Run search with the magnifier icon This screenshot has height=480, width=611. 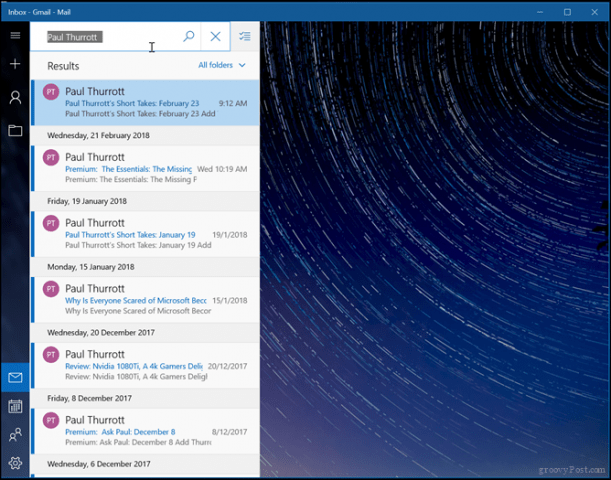(189, 36)
